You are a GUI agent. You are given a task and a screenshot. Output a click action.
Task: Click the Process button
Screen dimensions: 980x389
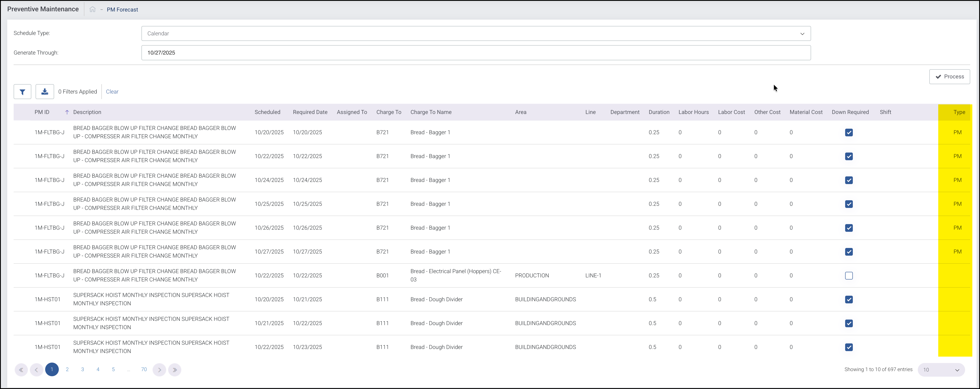click(x=949, y=76)
